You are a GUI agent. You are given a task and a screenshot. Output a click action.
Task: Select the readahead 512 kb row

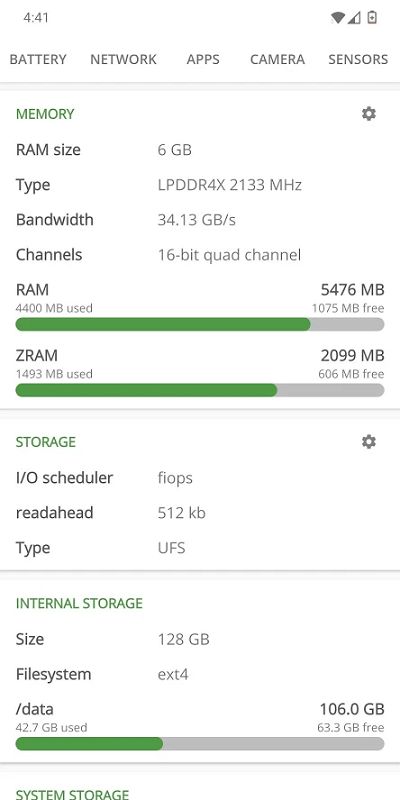click(x=200, y=513)
